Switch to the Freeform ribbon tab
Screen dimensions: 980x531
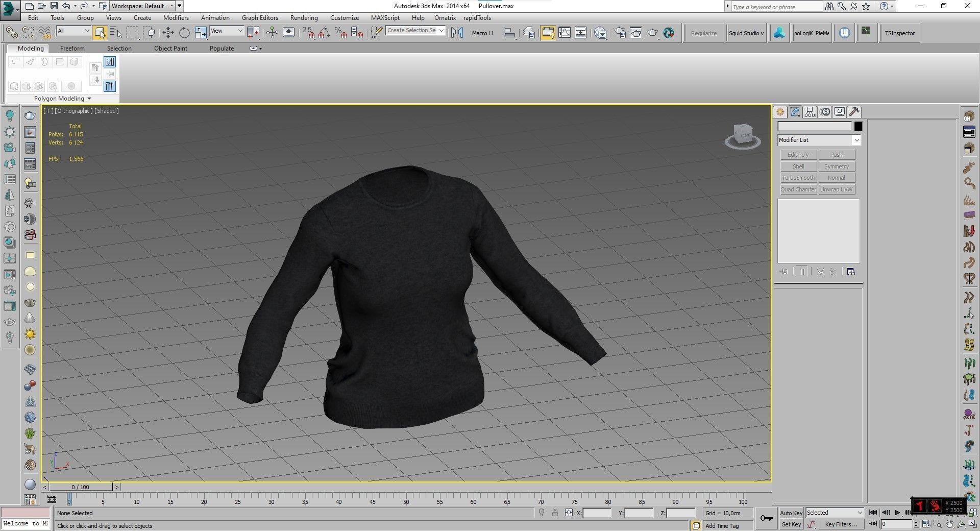pos(72,49)
